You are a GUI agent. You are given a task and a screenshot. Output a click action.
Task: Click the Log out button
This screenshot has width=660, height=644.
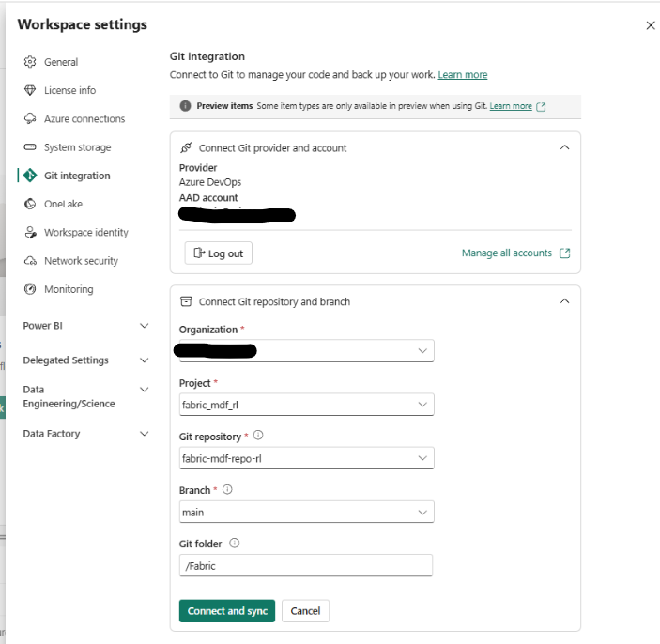tap(219, 253)
